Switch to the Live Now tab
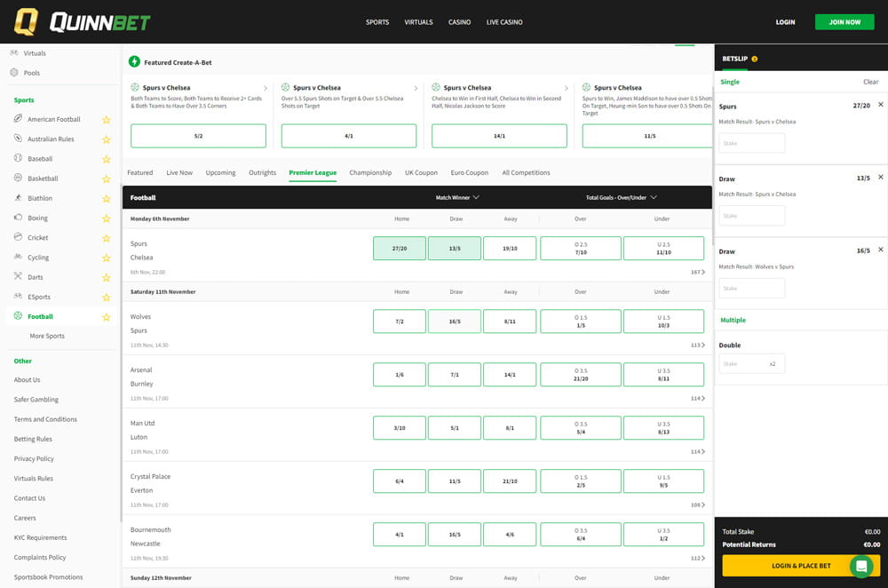 179,173
